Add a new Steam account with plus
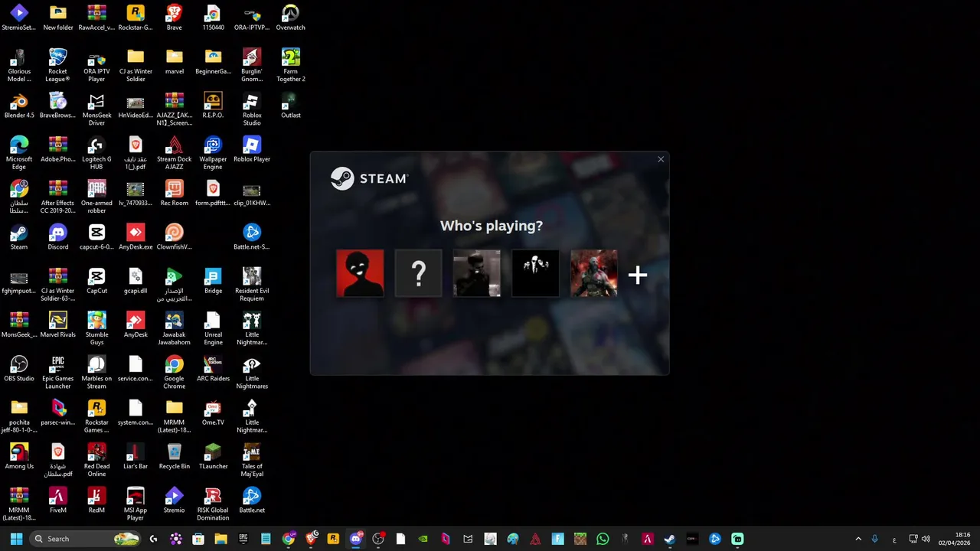This screenshot has width=980, height=551. [638, 275]
